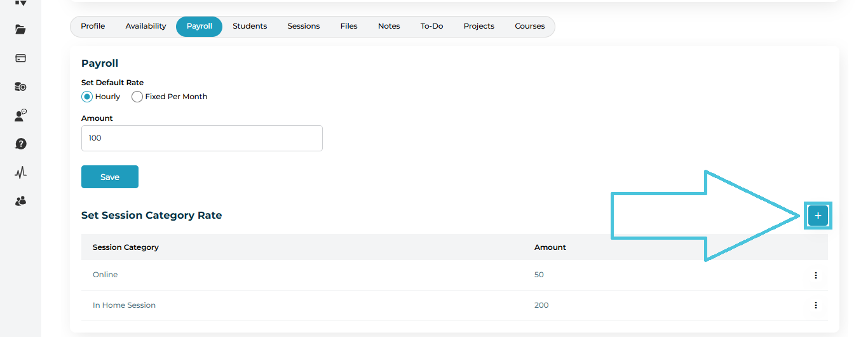The width and height of the screenshot is (868, 337).
Task: Open options menu for Online row
Action: tap(815, 275)
